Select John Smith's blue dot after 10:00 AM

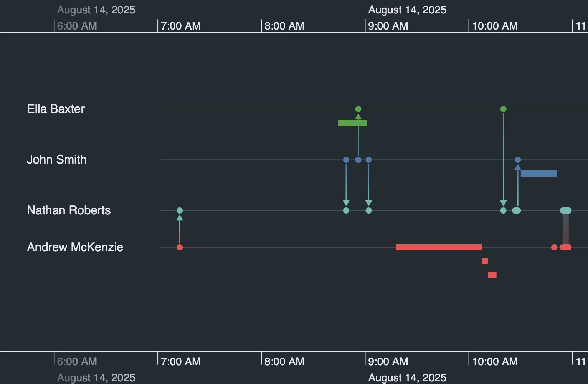coord(518,160)
